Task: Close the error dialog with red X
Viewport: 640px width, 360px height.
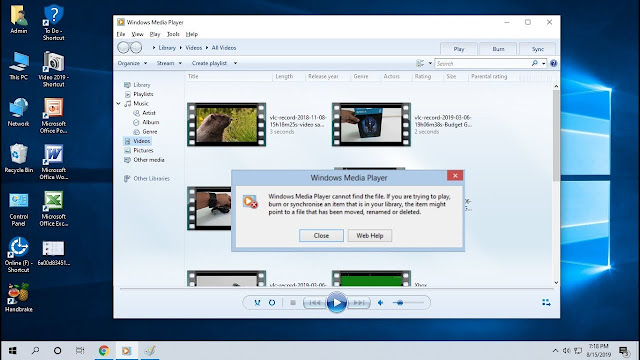Action: [455, 176]
